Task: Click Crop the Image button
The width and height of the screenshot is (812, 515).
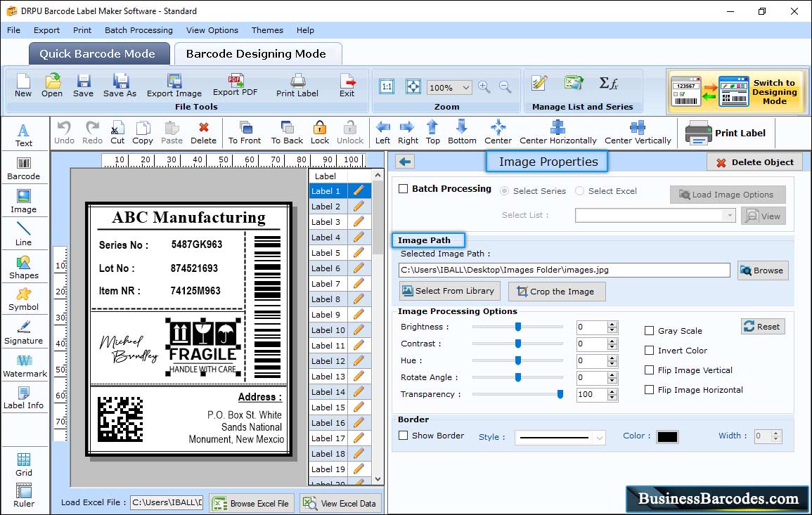Action: coord(556,292)
